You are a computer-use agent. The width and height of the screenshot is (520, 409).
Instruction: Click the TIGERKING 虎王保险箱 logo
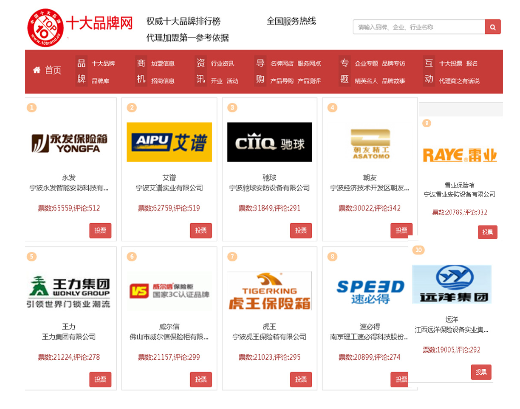point(269,291)
